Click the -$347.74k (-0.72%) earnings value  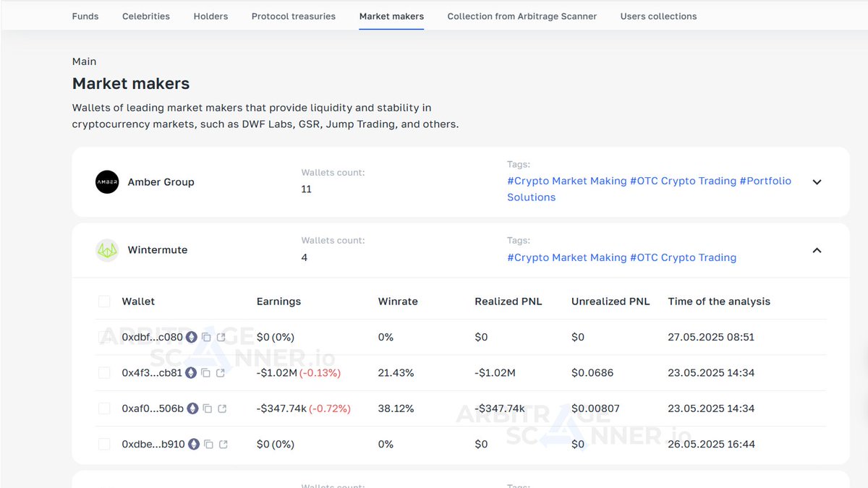coord(304,408)
